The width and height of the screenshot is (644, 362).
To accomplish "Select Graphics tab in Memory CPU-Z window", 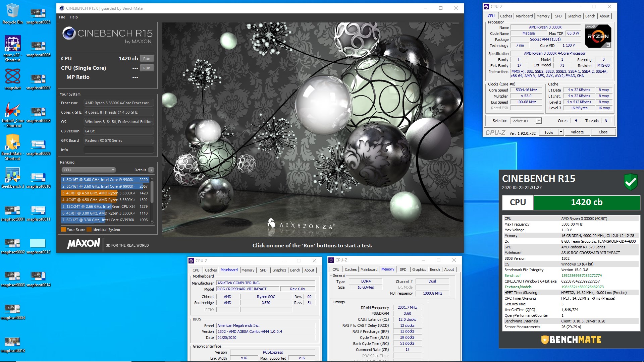I will [x=419, y=269].
